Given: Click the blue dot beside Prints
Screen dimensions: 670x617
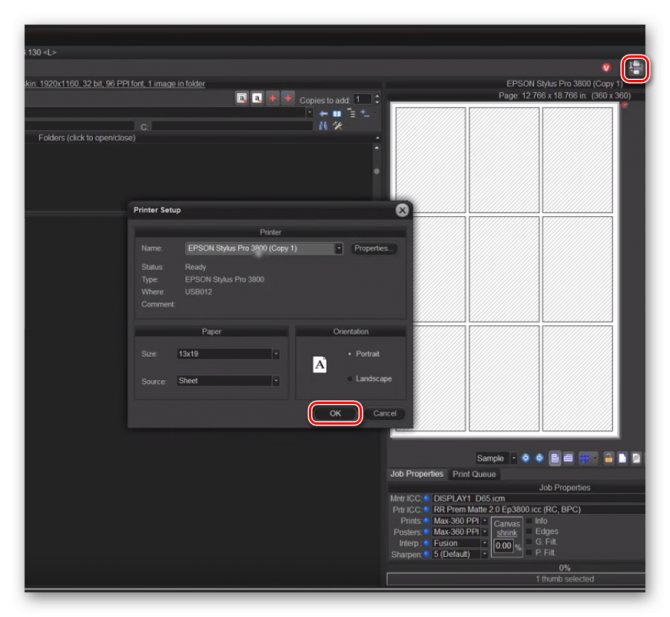Looking at the screenshot, I should pos(426,520).
